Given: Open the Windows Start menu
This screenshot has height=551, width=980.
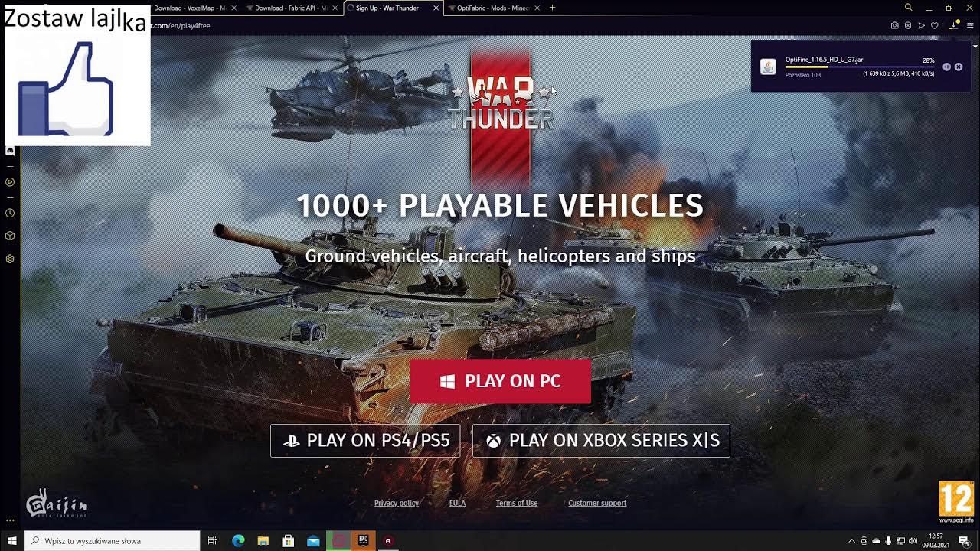Looking at the screenshot, I should pos(11,541).
